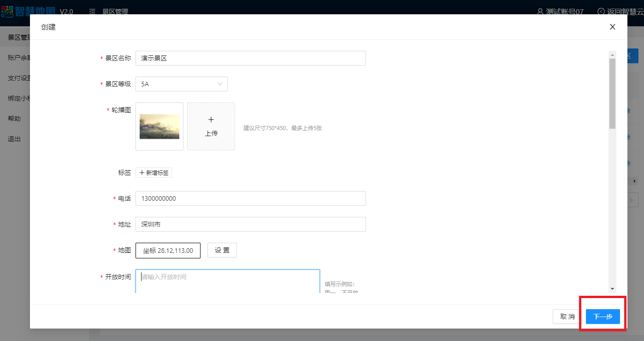
Task: Click the 地址 address input field
Action: click(x=250, y=224)
